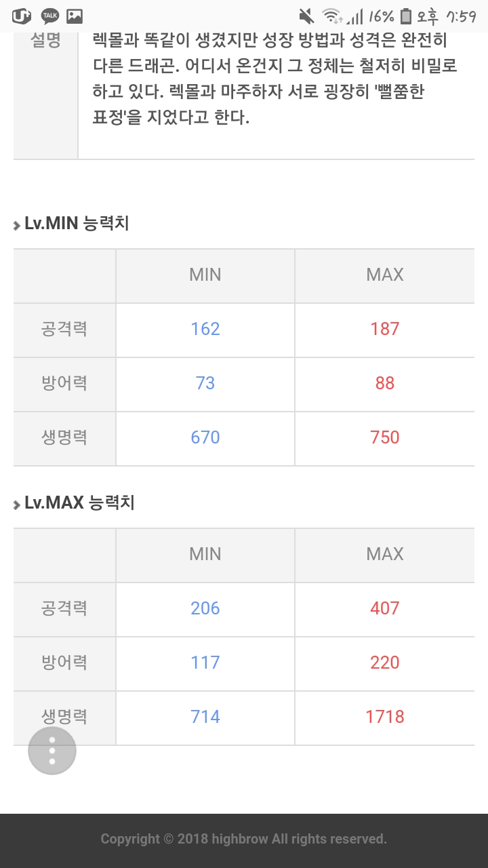Tap the 16% battery percentage text
Image resolution: width=488 pixels, height=868 pixels.
[x=381, y=16]
